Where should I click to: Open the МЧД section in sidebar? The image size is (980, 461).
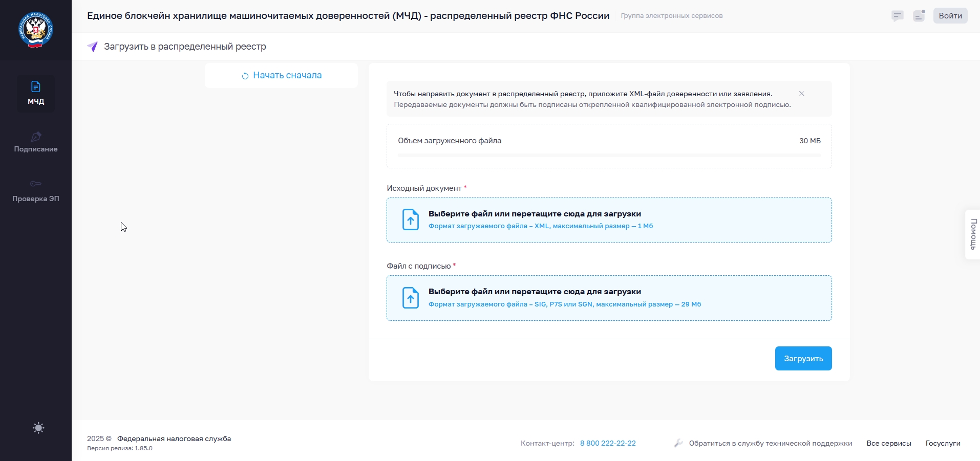36,93
